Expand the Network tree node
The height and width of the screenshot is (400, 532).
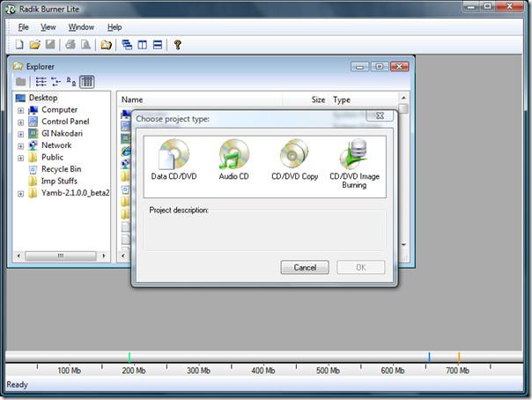point(20,145)
